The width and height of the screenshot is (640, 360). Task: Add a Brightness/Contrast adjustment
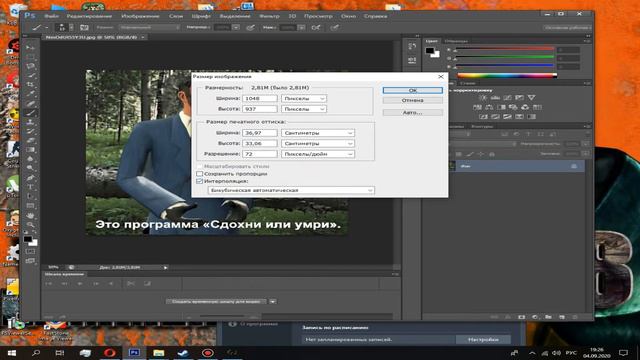483,98
